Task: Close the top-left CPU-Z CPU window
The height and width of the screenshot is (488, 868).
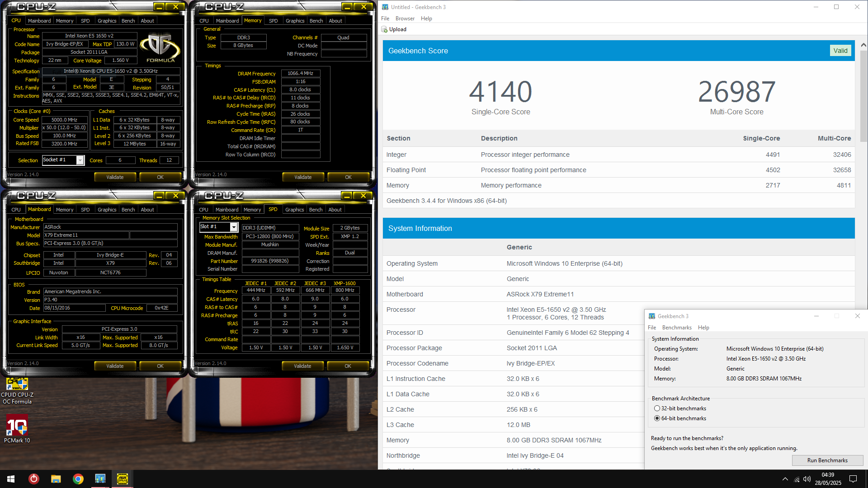Action: pos(175,7)
